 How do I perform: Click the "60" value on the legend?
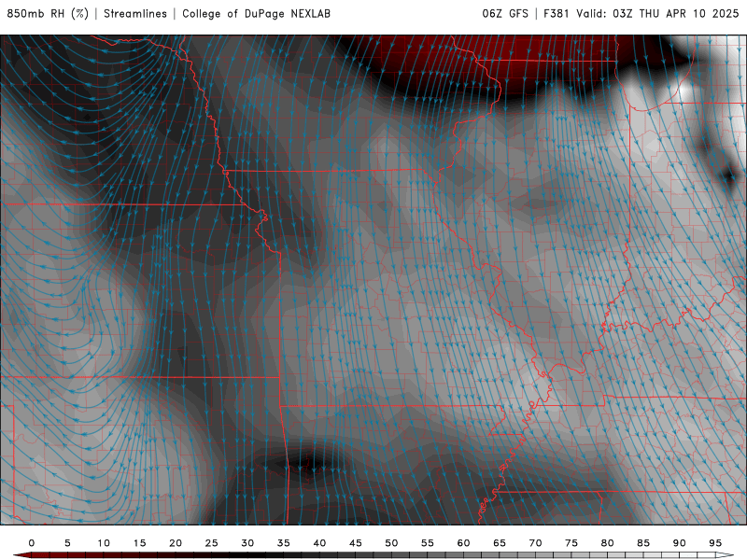pos(463,543)
